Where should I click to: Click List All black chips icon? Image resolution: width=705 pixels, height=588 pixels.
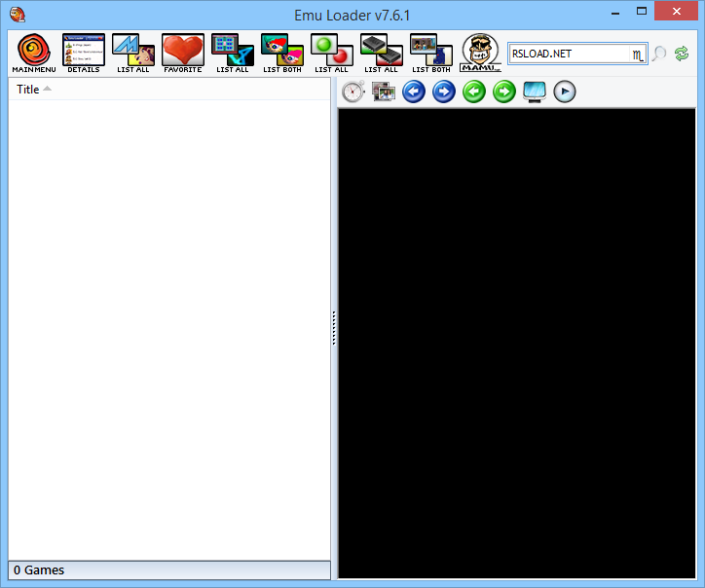click(382, 53)
